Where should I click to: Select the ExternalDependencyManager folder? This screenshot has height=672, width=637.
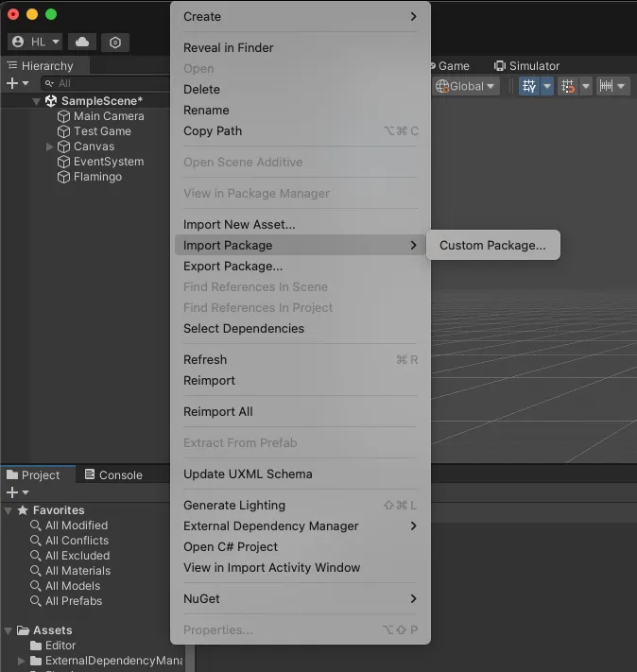(114, 661)
